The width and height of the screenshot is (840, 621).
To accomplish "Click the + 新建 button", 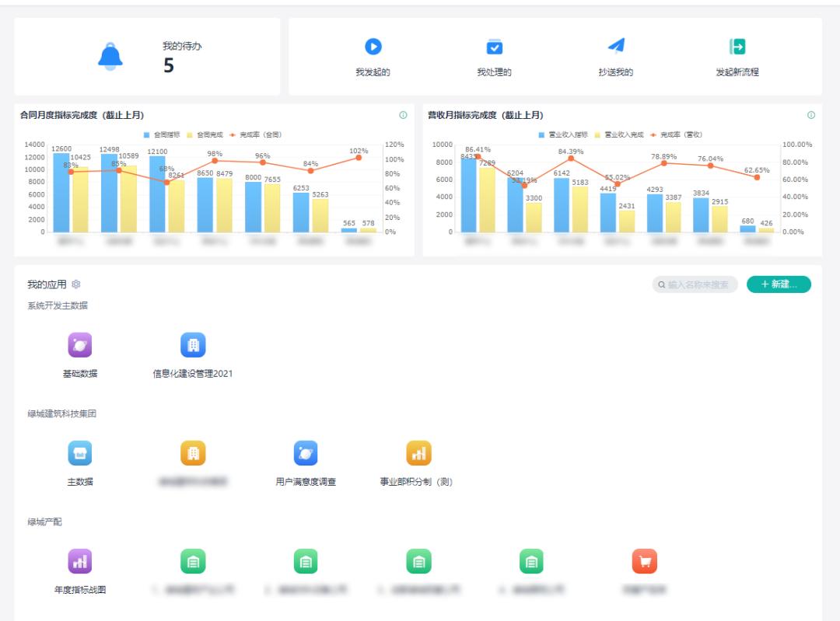I will [x=779, y=284].
